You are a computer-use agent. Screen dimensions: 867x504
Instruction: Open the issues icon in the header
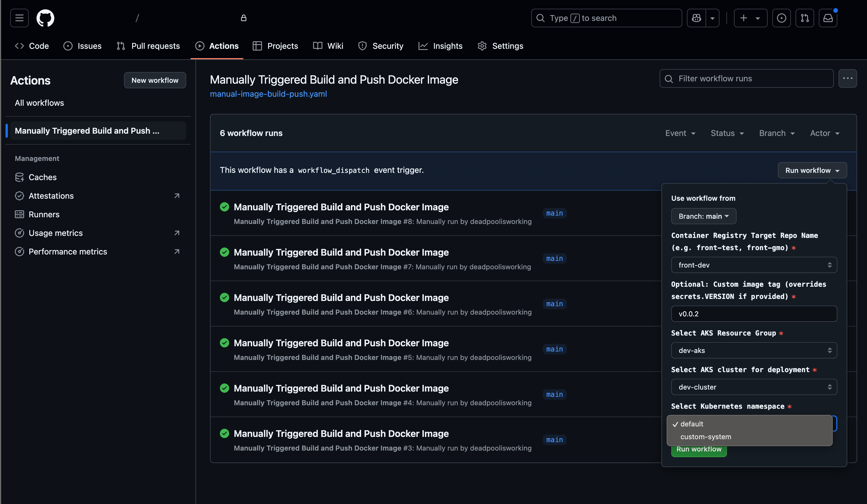click(x=781, y=18)
